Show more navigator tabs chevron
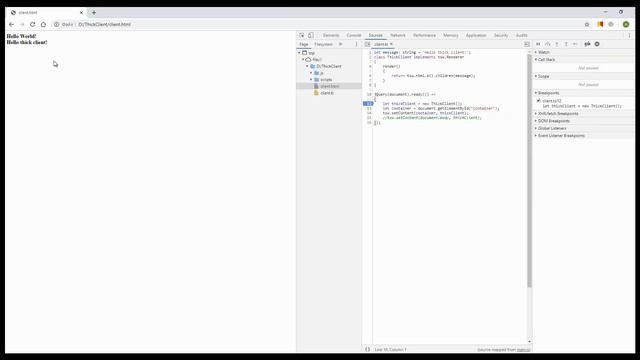This screenshot has height=360, width=640. 340,44
